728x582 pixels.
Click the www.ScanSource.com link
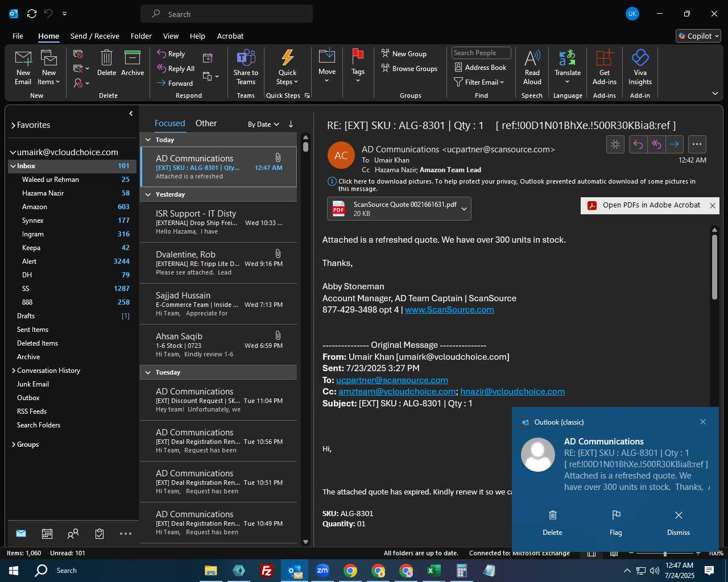click(x=449, y=310)
